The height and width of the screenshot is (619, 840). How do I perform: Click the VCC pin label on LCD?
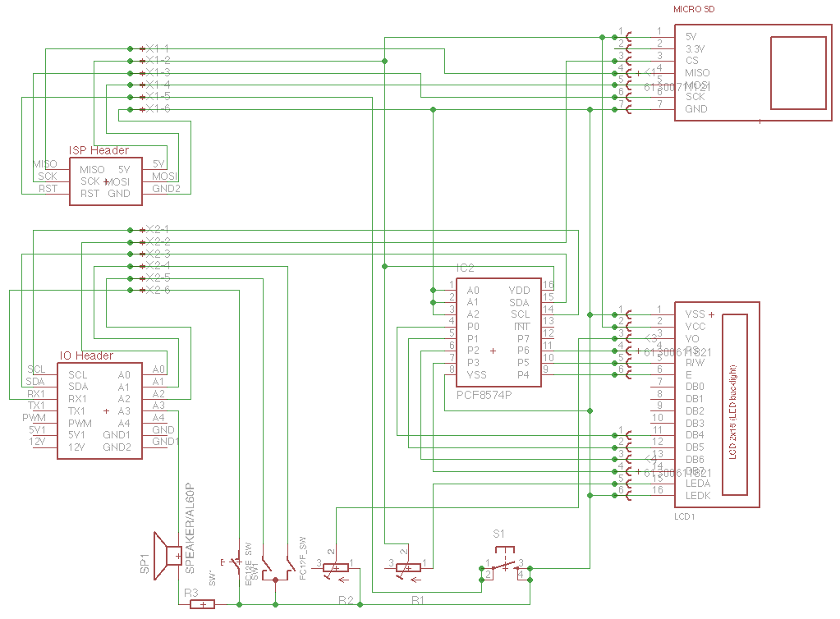(x=695, y=326)
